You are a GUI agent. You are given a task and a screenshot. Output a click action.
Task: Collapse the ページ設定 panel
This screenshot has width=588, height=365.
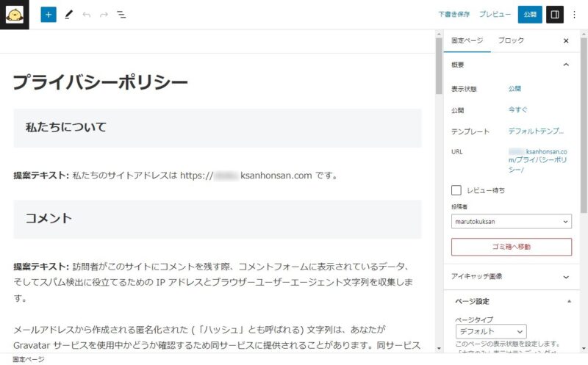click(512, 301)
